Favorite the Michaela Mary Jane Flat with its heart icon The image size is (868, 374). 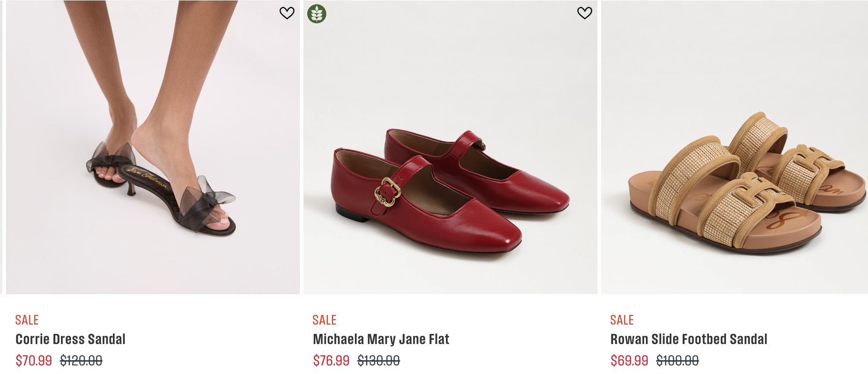click(x=585, y=13)
